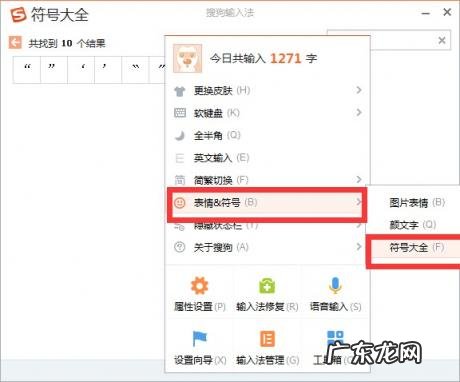Minimize the 符号大全 window
460x382 pixels.
click(425, 13)
